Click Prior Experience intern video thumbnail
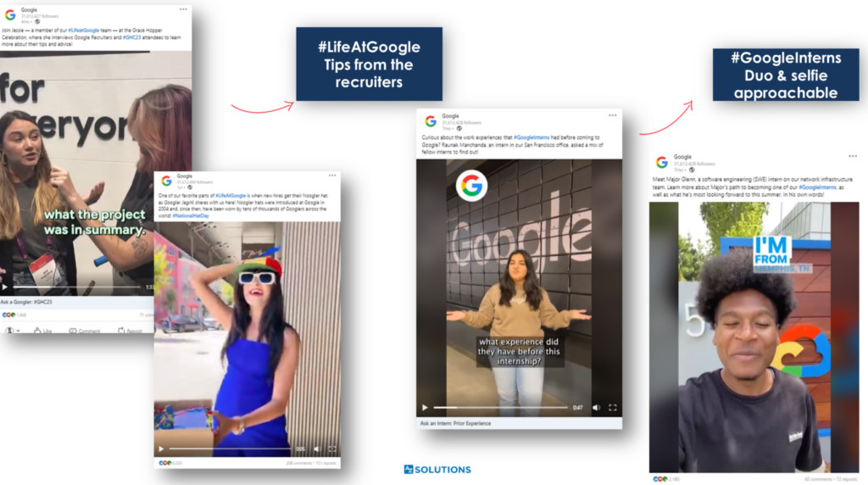This screenshot has width=868, height=485. tap(519, 288)
